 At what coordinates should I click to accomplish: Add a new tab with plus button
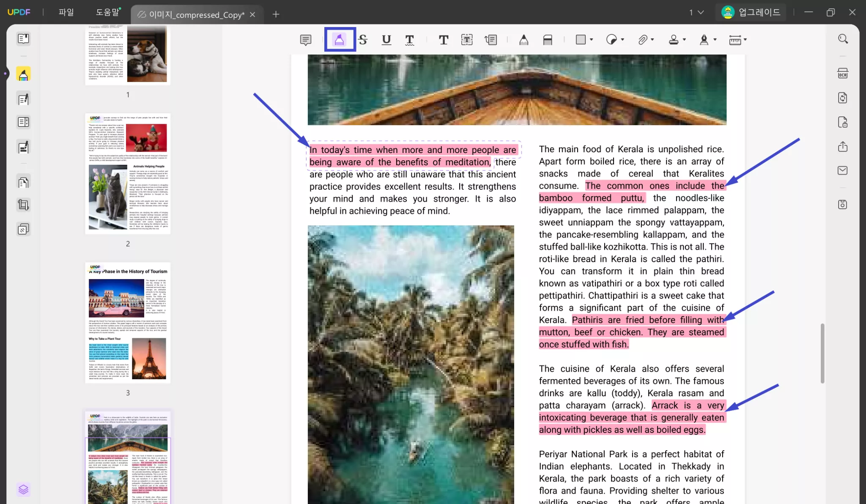pyautogui.click(x=276, y=14)
